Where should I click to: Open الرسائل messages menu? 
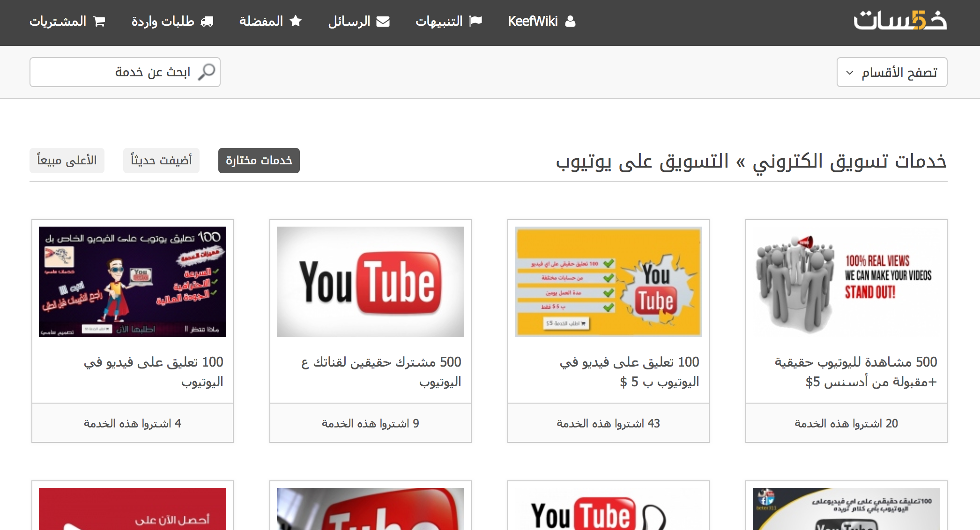pyautogui.click(x=359, y=21)
